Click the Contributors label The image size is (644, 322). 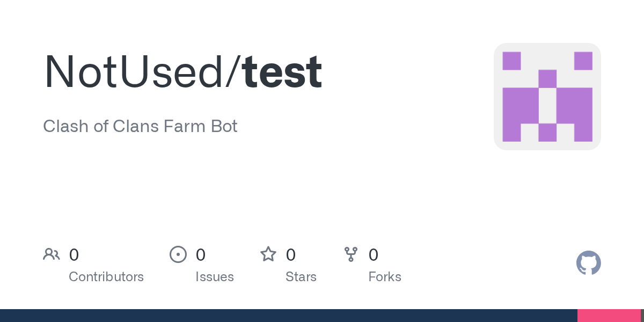coord(106,277)
